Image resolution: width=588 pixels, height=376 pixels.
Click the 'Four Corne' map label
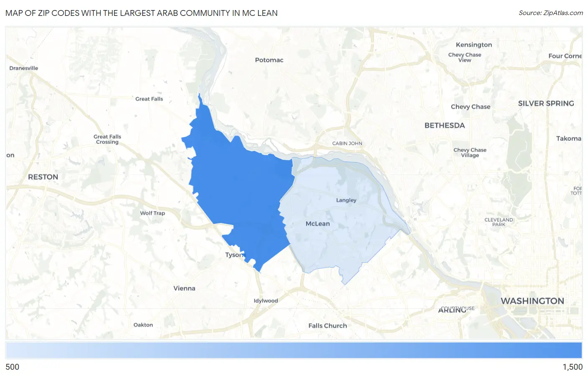(x=565, y=56)
